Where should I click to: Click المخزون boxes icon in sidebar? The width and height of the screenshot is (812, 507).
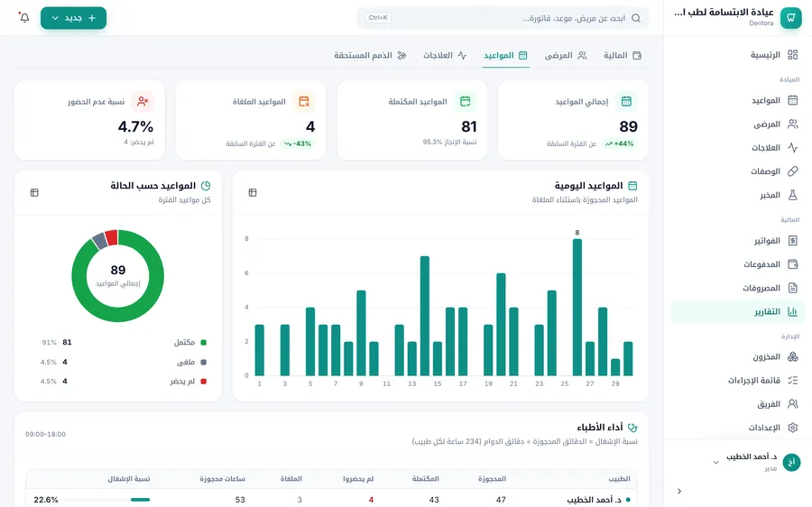point(792,356)
